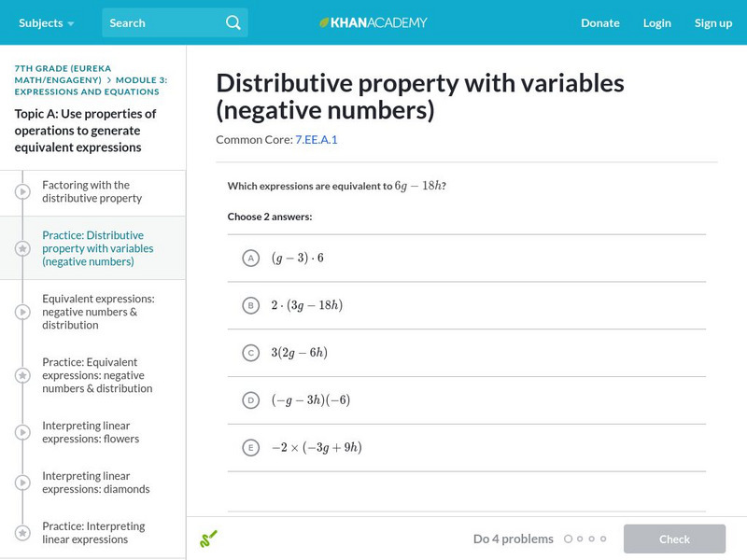
Task: Select answer choice A, (g − 3) · 6
Action: pos(250,259)
